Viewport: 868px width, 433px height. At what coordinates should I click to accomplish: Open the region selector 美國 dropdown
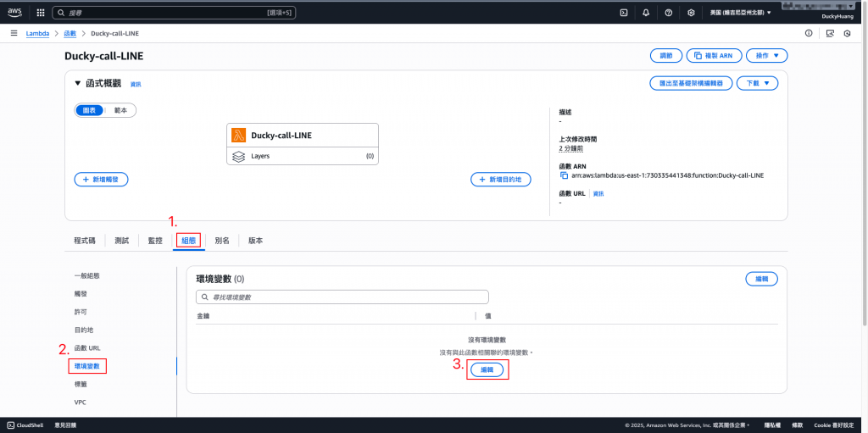click(x=740, y=12)
